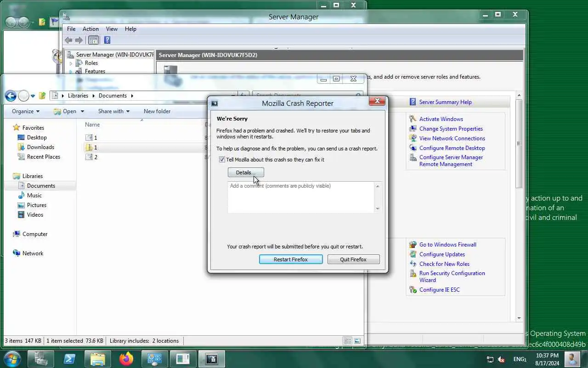Viewport: 588px width, 368px height.
Task: Open dropdown arrow after Documents in address bar
Action: click(x=132, y=96)
